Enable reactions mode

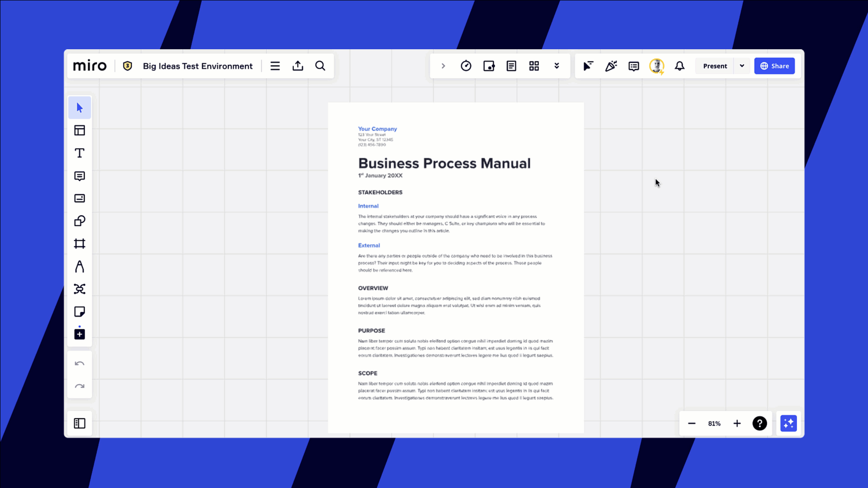click(x=611, y=66)
